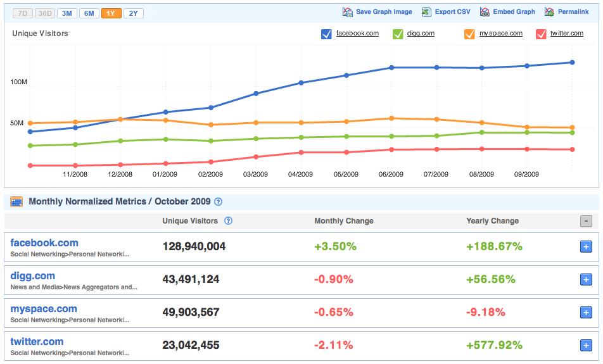Click the calendar icon beside Monthly Normalized Metrics
Viewport: 603px width, 364px height.
16,201
